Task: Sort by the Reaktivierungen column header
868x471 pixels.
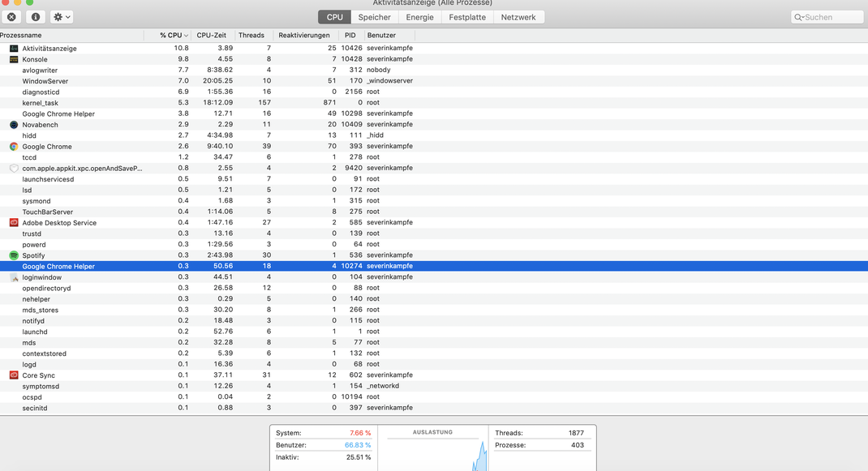Action: click(306, 36)
